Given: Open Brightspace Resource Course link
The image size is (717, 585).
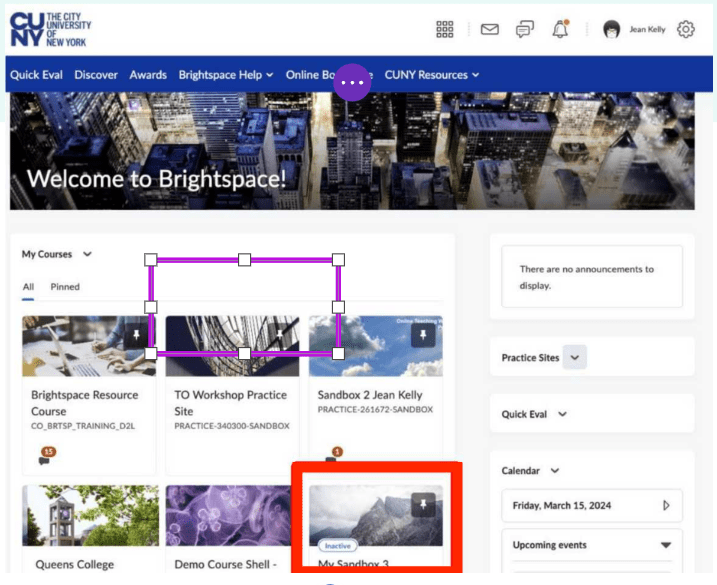Looking at the screenshot, I should tap(85, 403).
